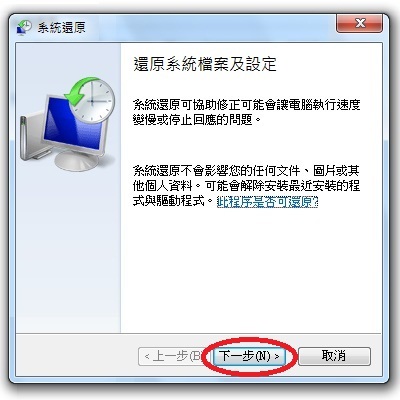
Task: Click the first paragraph about 電腦執行速度
Action: coord(246,112)
